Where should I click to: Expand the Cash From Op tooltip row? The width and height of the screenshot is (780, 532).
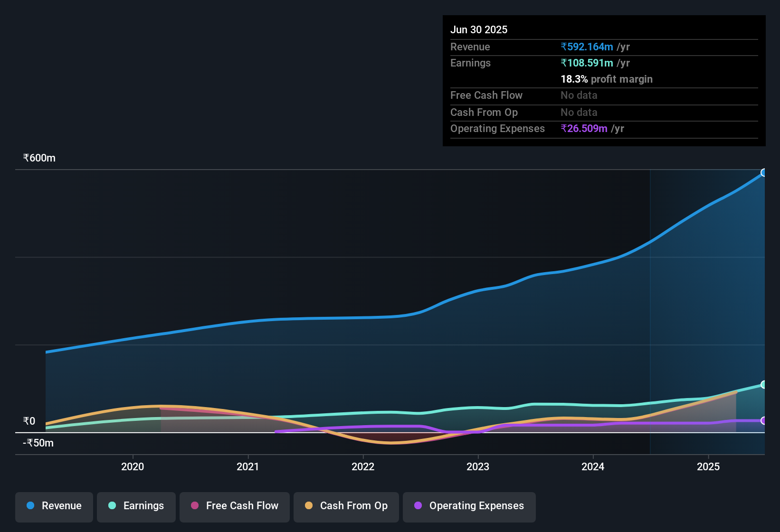coord(484,112)
